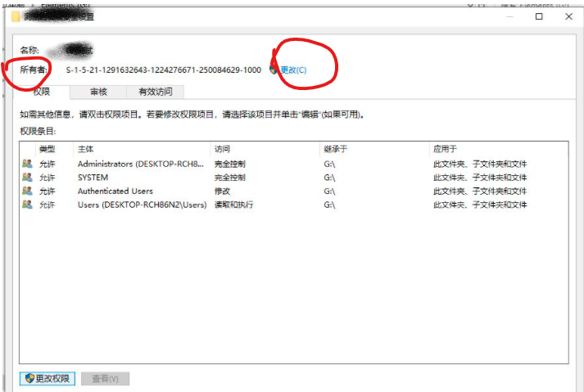Click the 更改权限 button
Viewport: 584px width, 392px height.
(x=48, y=379)
